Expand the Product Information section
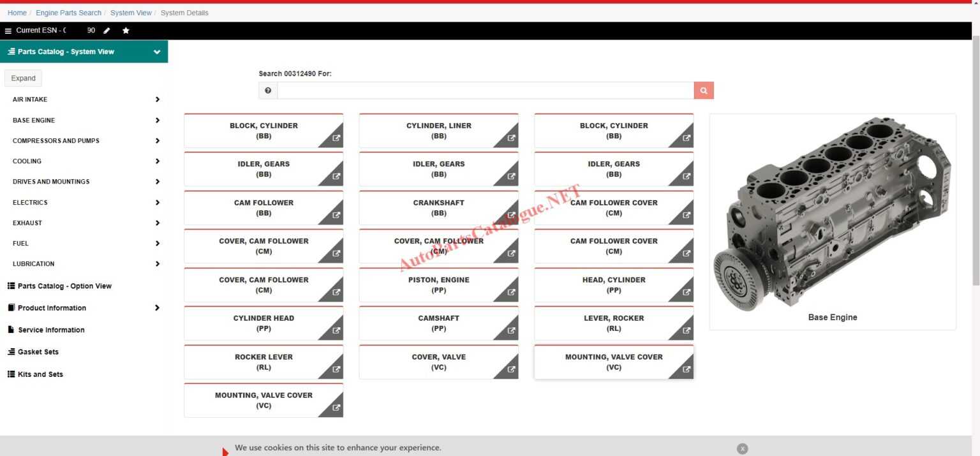 157,307
